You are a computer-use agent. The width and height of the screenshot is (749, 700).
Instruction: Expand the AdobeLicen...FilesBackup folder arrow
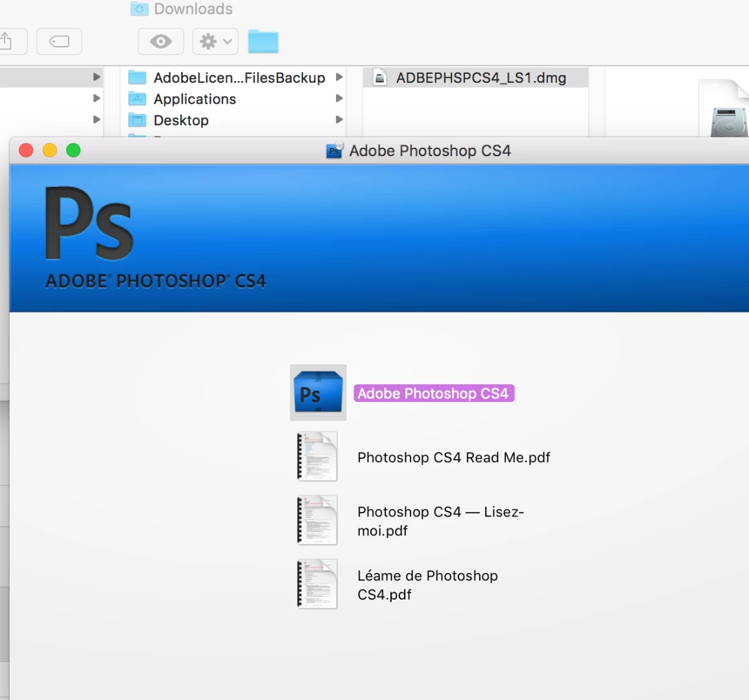coord(339,77)
